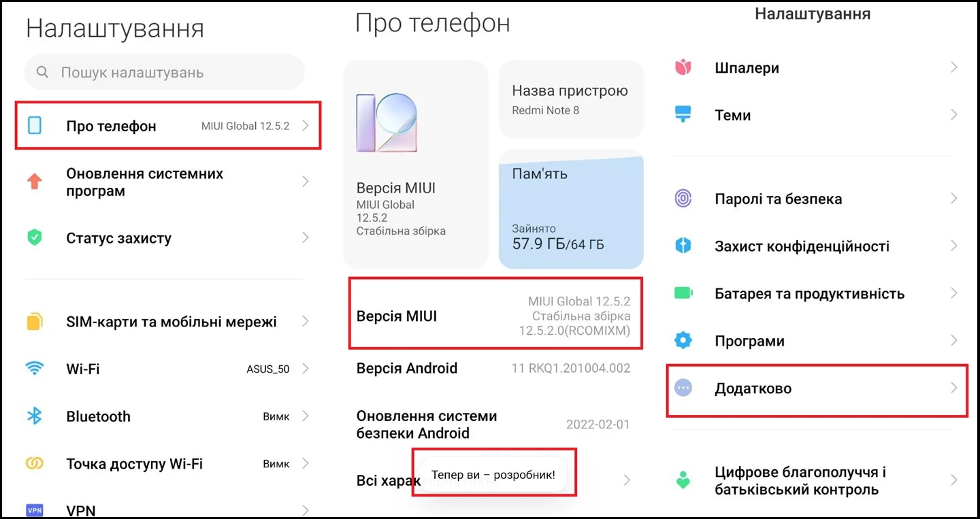This screenshot has height=519, width=980.
Task: Click the green battery icon
Action: pos(683,293)
